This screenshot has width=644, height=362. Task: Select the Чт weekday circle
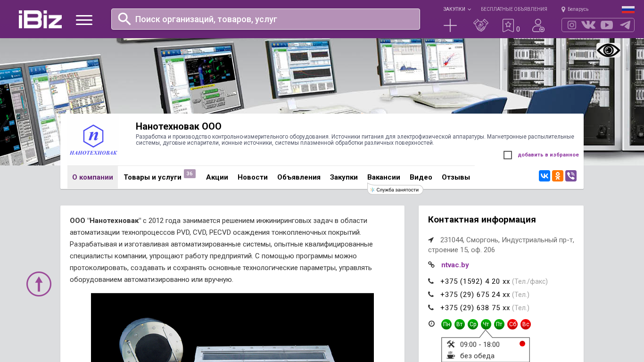coord(486,324)
